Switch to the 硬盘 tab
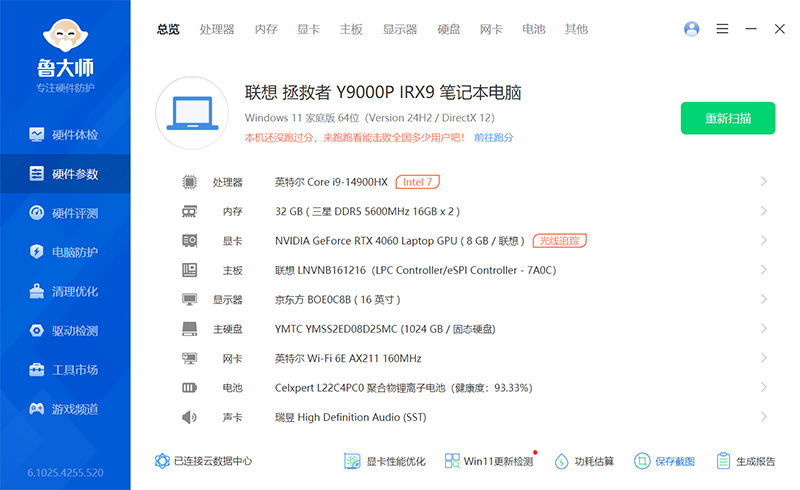 pos(448,29)
